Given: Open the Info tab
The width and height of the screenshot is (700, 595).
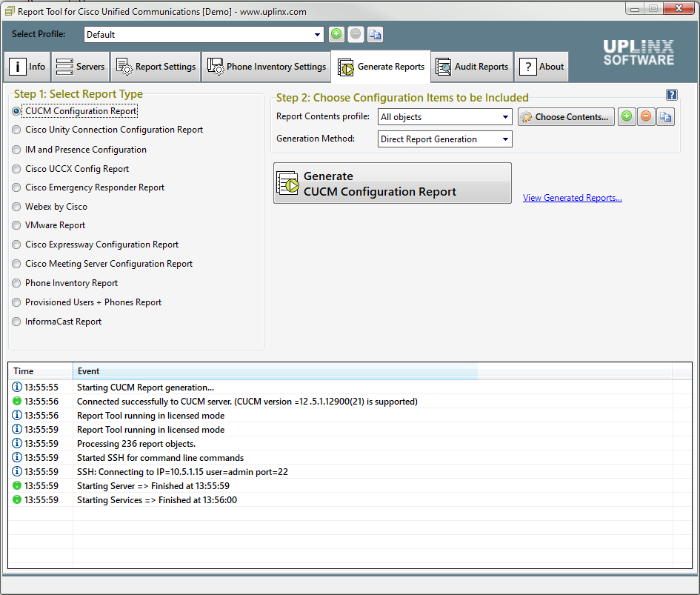Looking at the screenshot, I should click(27, 67).
